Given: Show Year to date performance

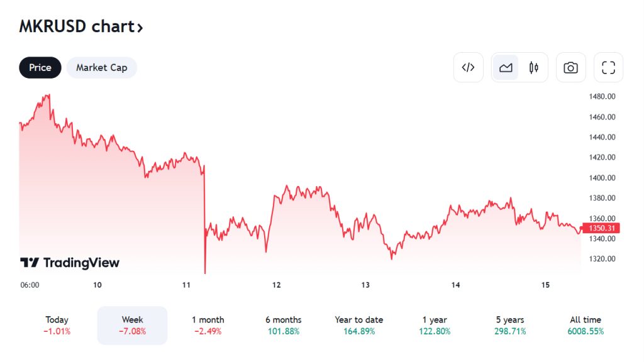Looking at the screenshot, I should coord(358,325).
